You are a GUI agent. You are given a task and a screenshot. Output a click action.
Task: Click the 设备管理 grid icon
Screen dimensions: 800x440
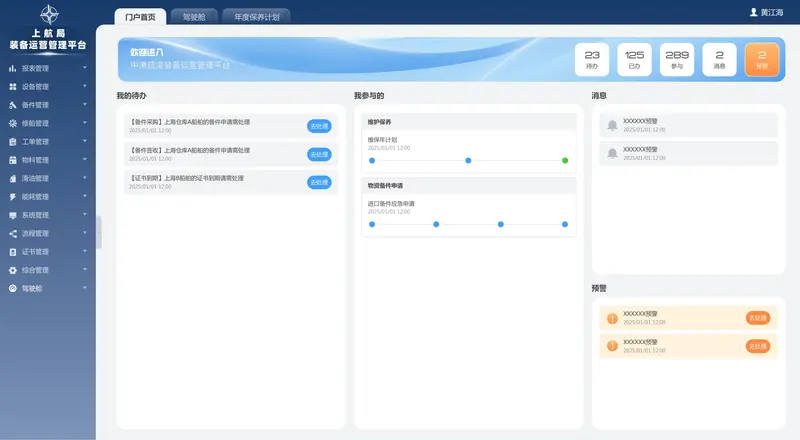(x=13, y=87)
